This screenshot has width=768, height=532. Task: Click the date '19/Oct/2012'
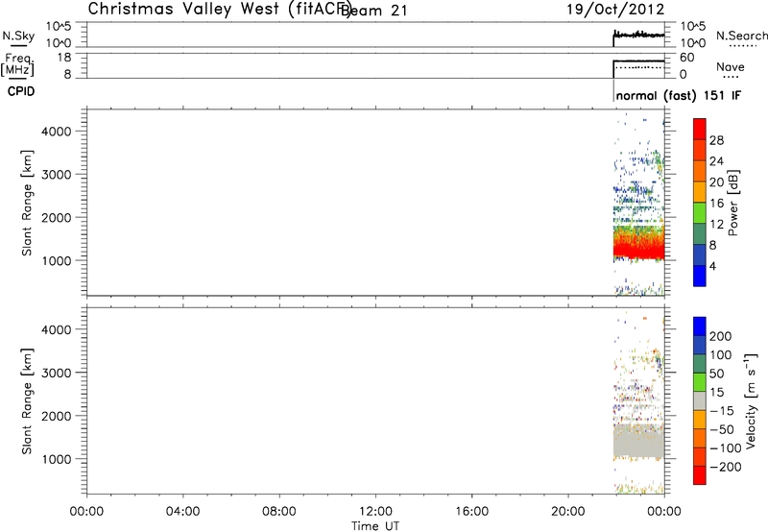coord(615,10)
